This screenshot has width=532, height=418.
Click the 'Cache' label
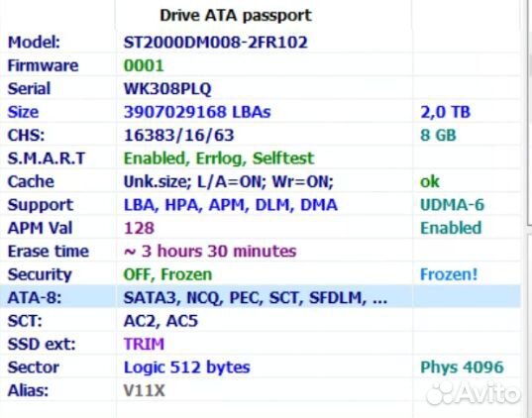coord(31,181)
